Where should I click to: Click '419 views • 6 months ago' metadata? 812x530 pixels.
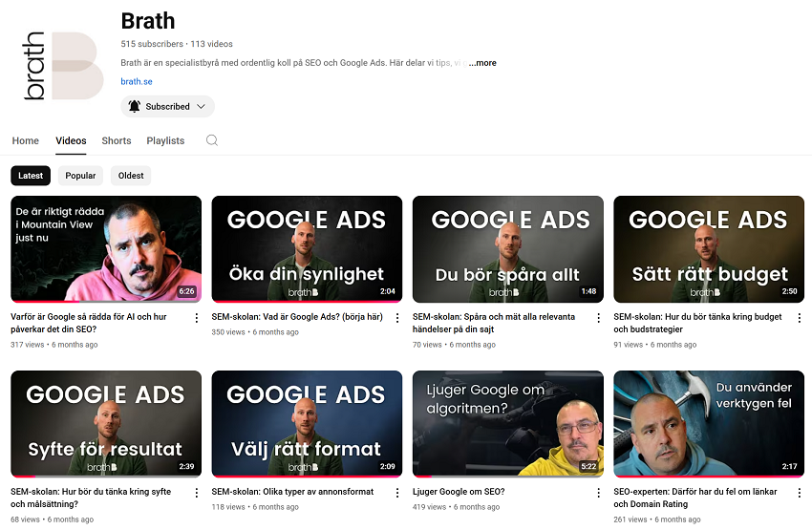(457, 507)
